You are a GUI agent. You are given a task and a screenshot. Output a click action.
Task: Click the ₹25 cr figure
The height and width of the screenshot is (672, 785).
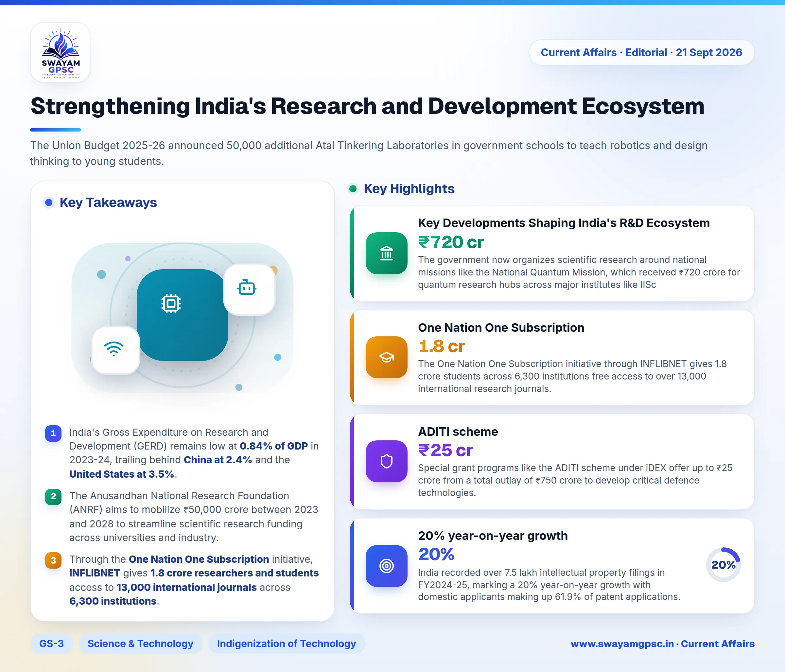445,450
